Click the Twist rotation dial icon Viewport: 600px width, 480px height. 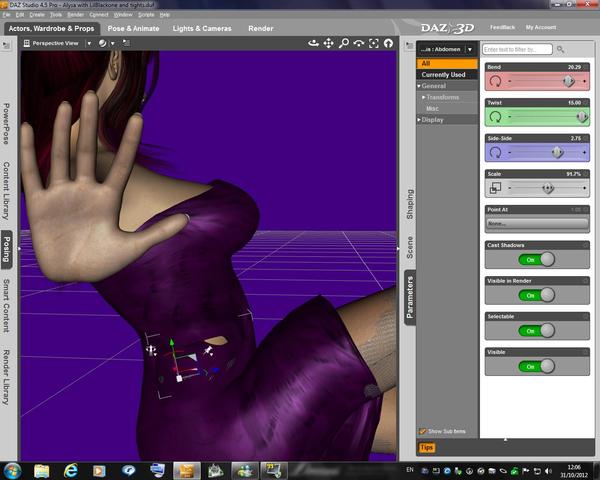pyautogui.click(x=495, y=117)
